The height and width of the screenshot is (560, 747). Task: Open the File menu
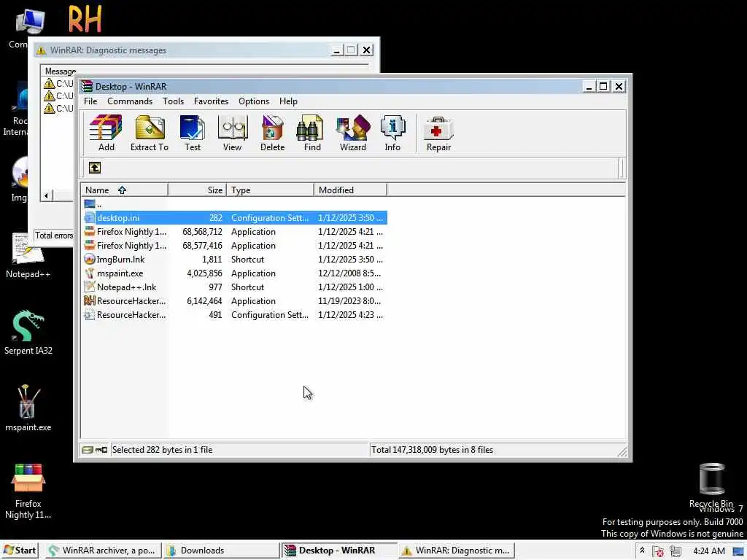90,101
